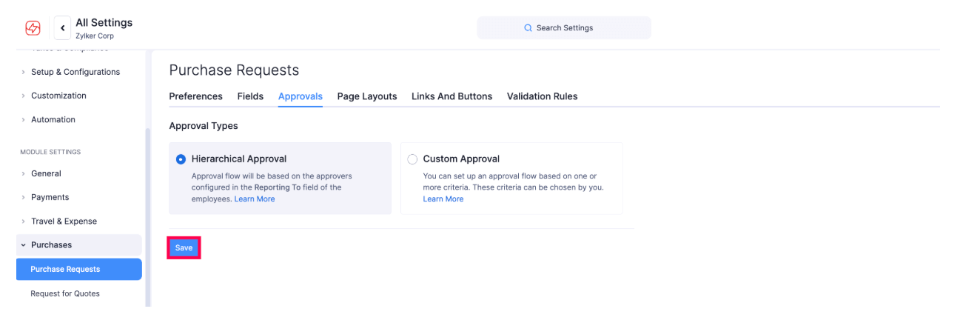Expand the General module settings
Viewport: 980px width, 323px height.
(x=46, y=173)
